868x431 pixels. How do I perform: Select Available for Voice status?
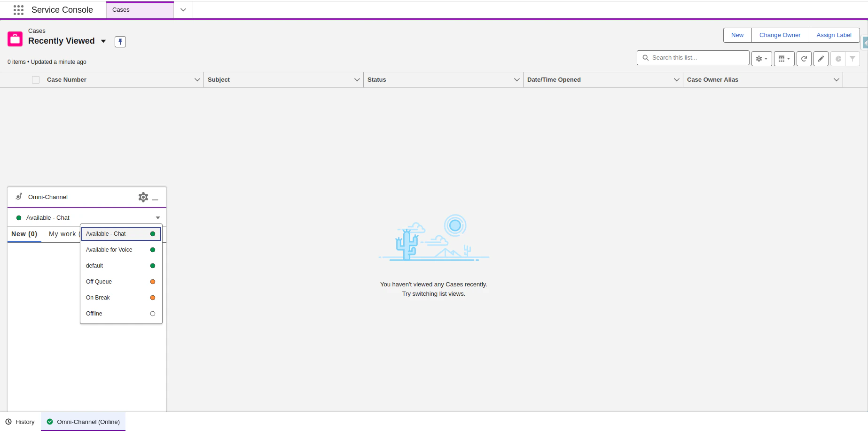coord(121,250)
